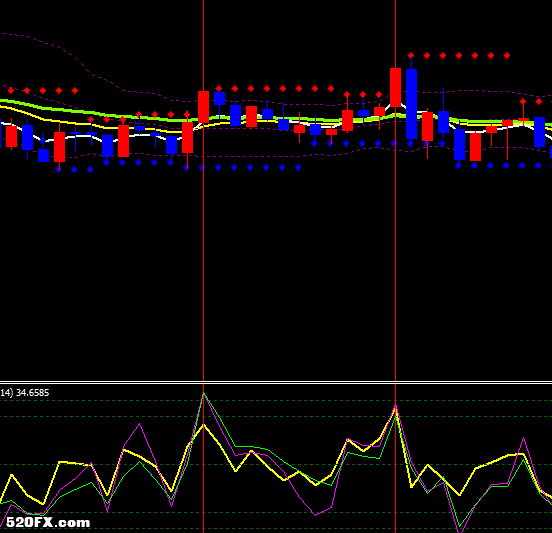Click the indicator value label 34.6585

[32, 393]
